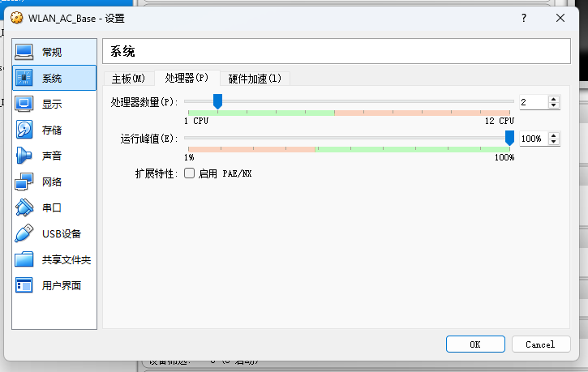The height and width of the screenshot is (372, 588).
Task: Click the processor count input field
Action: (533, 102)
